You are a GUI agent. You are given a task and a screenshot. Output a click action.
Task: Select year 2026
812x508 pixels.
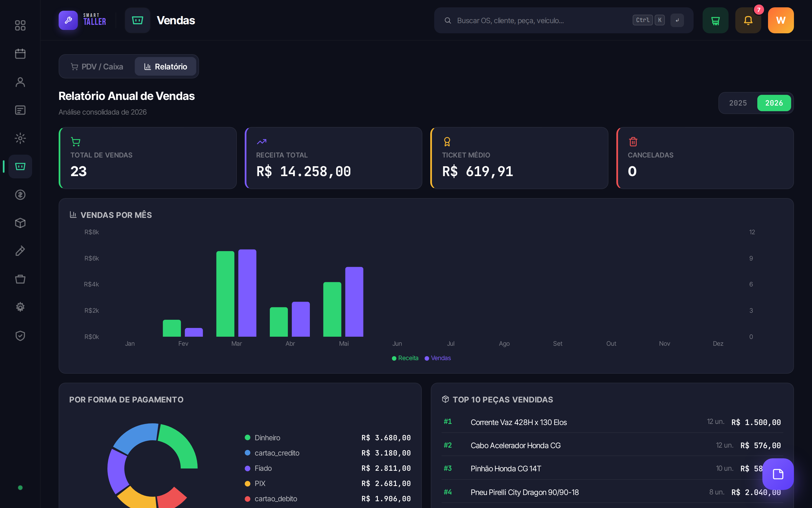(774, 103)
